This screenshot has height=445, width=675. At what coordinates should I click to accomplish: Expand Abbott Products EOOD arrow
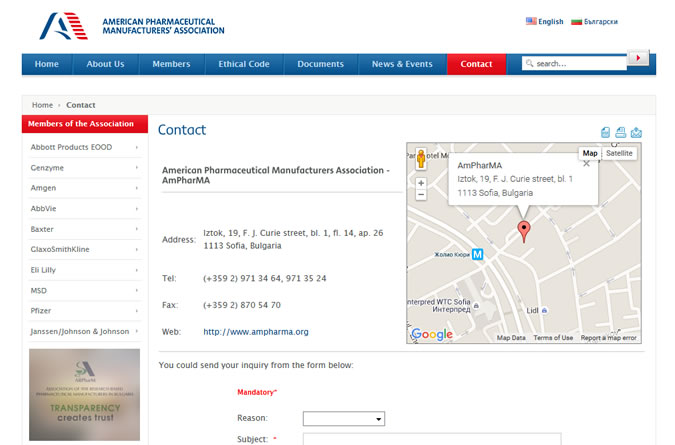coord(136,147)
